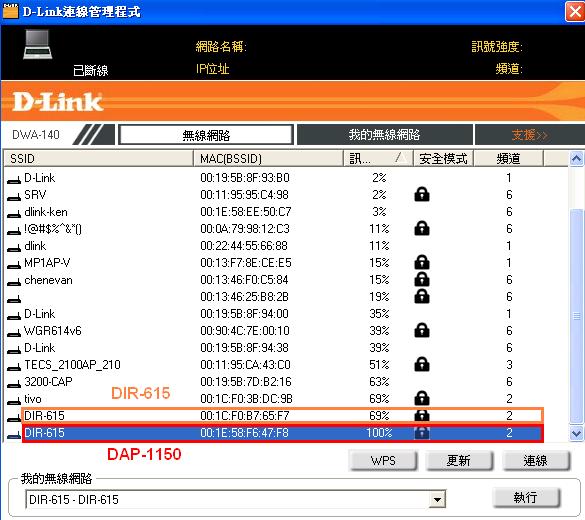Switch to the 無線網路 tab
Viewport: 585px width, 520px height.
[x=206, y=135]
